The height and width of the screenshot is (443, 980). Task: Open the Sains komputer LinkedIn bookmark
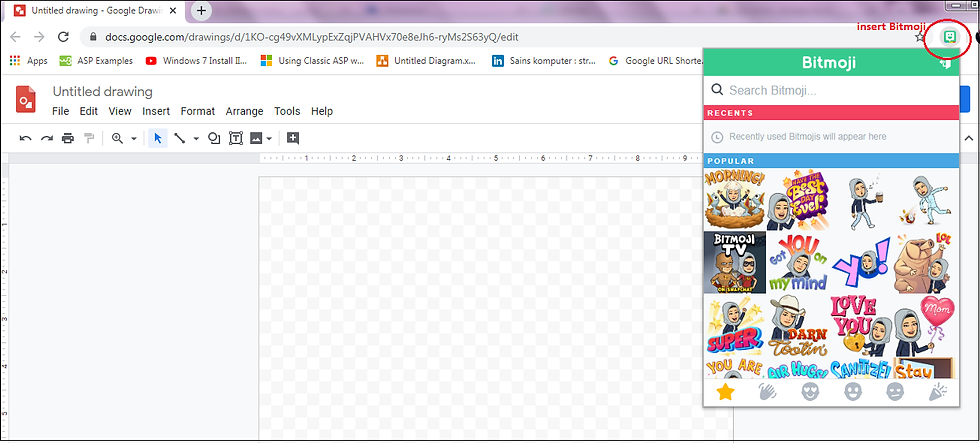[544, 61]
